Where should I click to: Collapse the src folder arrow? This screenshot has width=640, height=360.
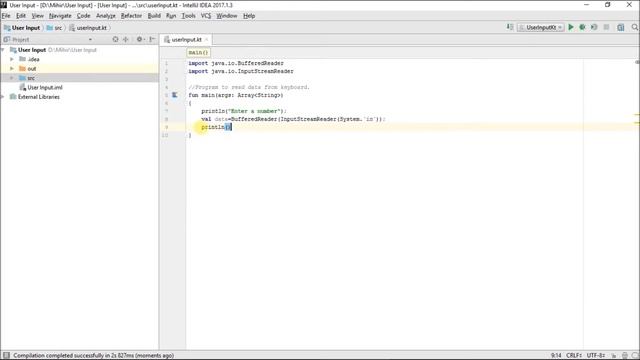[x=12, y=78]
